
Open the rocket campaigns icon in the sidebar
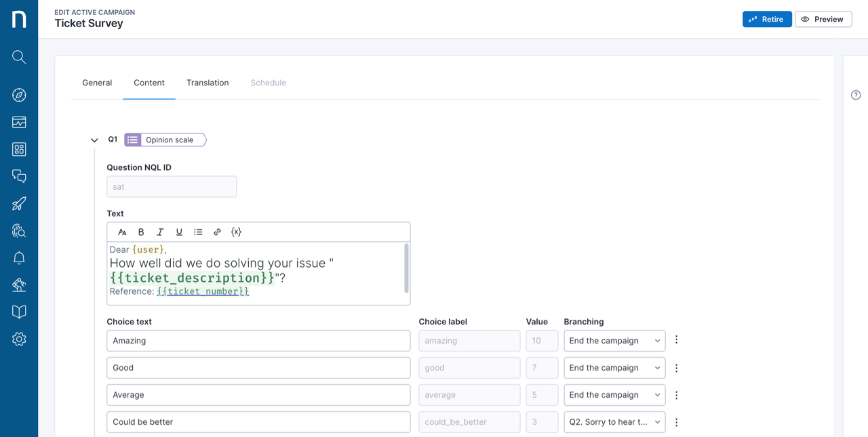(x=18, y=203)
